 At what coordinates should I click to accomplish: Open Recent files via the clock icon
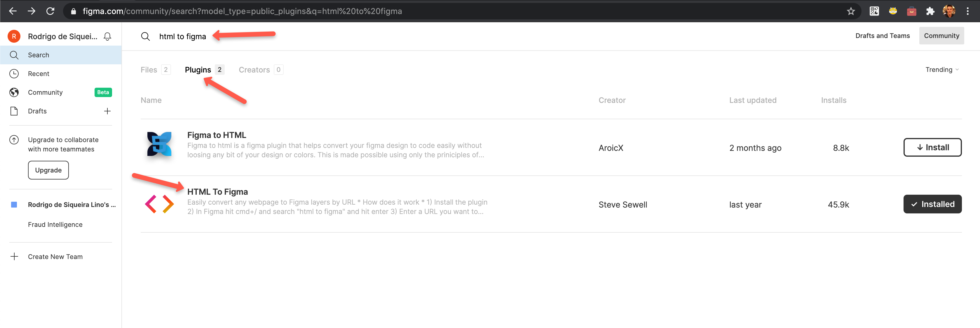pyautogui.click(x=14, y=74)
